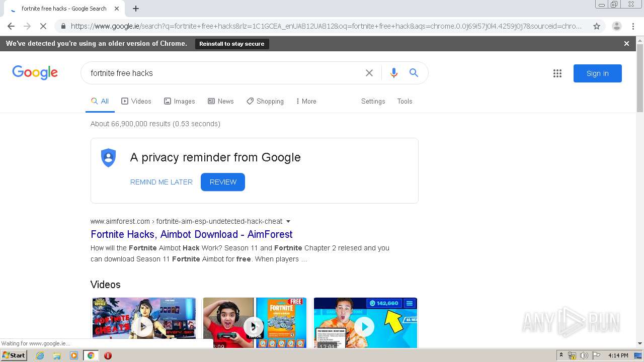Image resolution: width=644 pixels, height=362 pixels.
Task: Open search Tools
Action: click(405, 102)
